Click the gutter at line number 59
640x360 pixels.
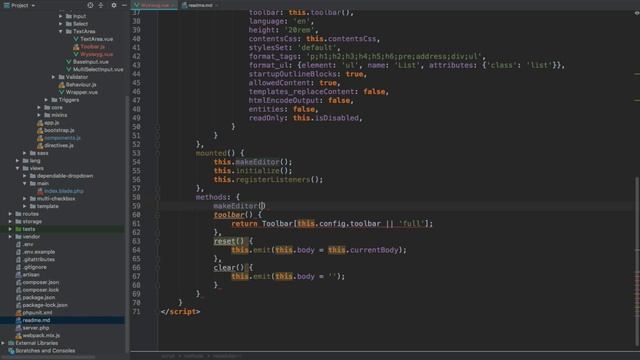[136, 206]
